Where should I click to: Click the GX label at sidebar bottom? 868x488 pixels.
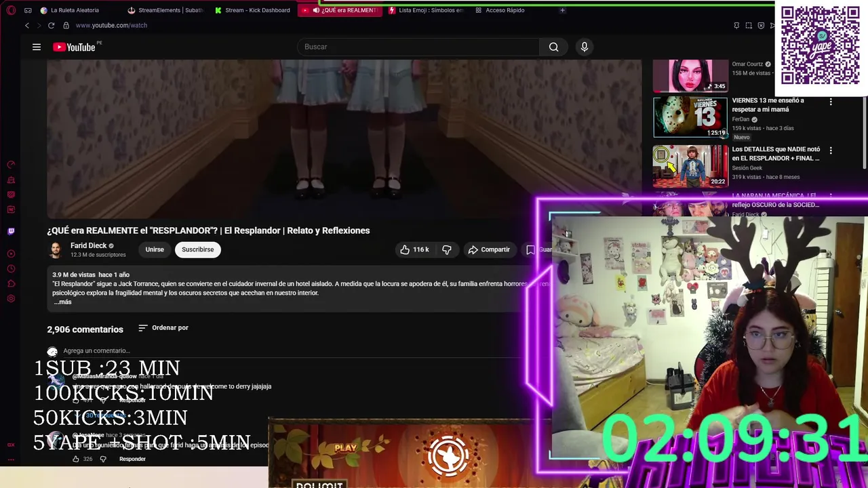click(11, 445)
